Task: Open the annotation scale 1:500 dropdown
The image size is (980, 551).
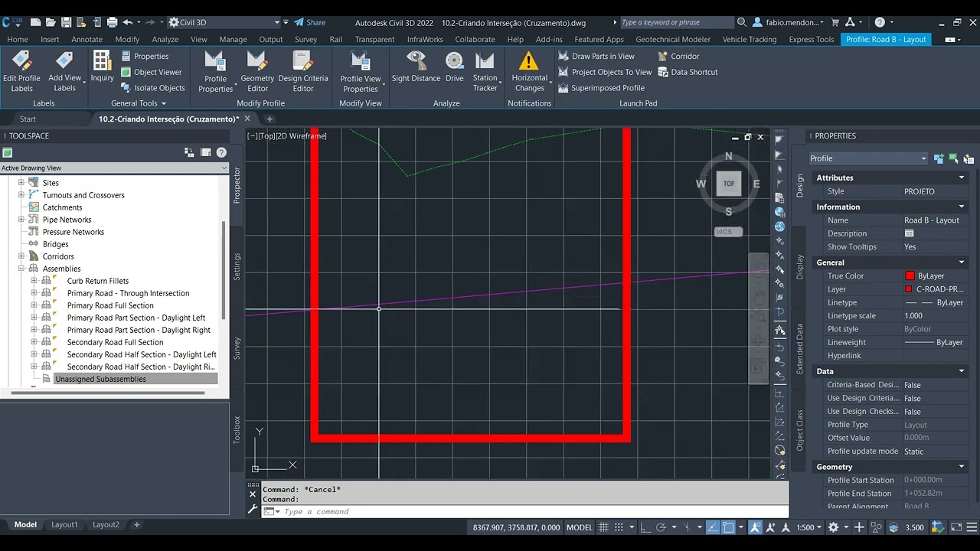Action: [808, 527]
